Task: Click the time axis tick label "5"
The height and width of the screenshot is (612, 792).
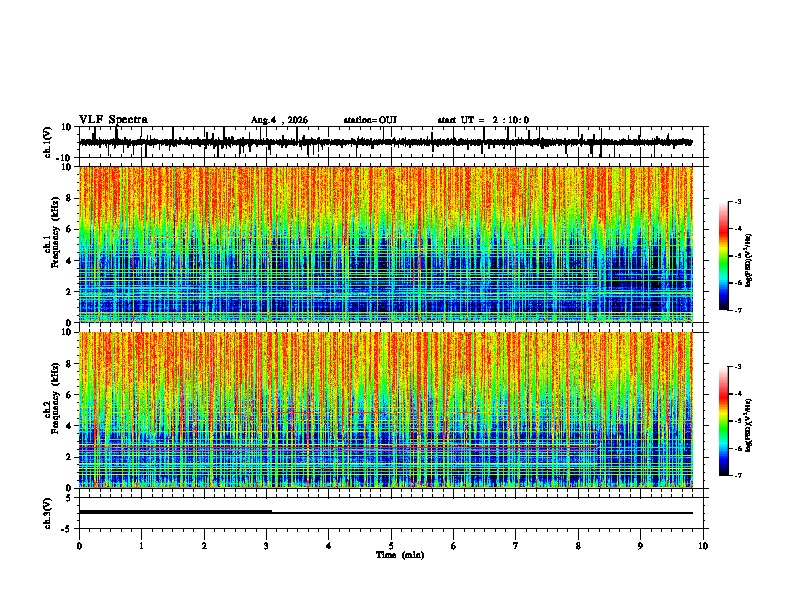Action: click(391, 546)
